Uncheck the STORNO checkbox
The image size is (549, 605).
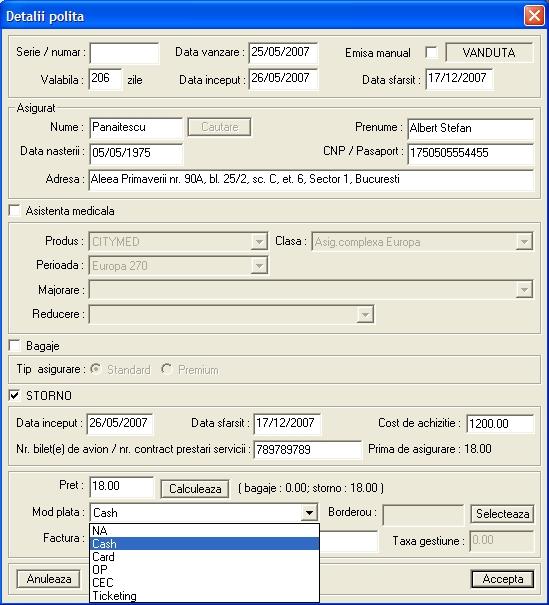click(x=15, y=395)
